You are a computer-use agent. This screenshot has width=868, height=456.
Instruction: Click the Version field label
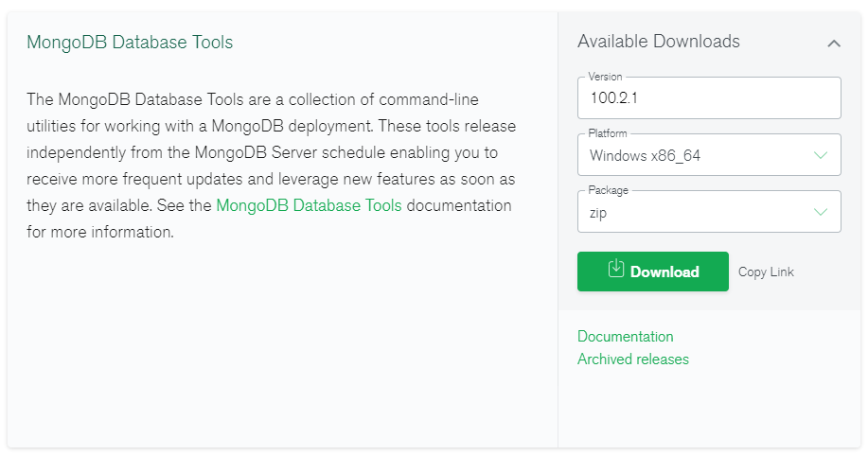605,77
